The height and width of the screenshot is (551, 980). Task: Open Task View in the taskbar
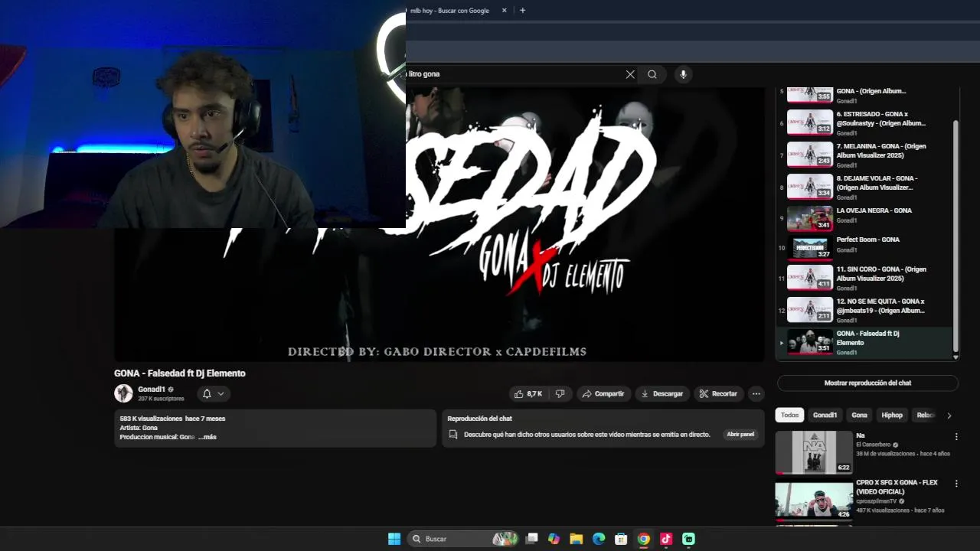point(532,539)
